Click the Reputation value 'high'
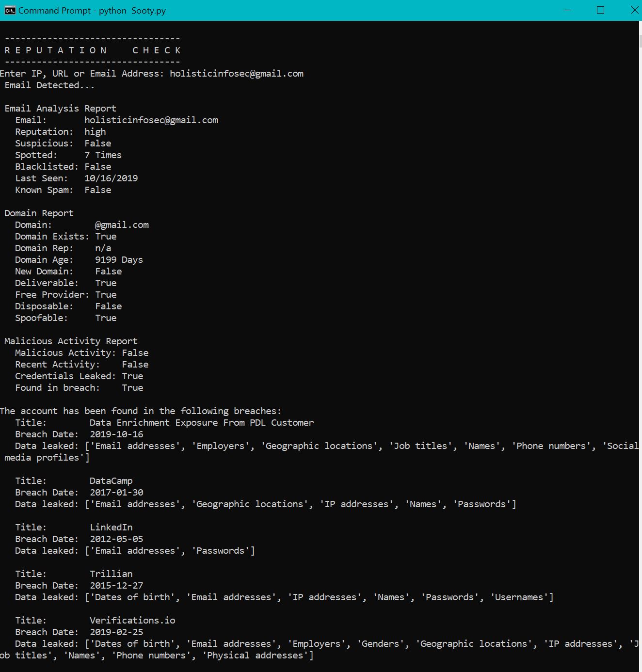The image size is (642, 672). coord(95,132)
